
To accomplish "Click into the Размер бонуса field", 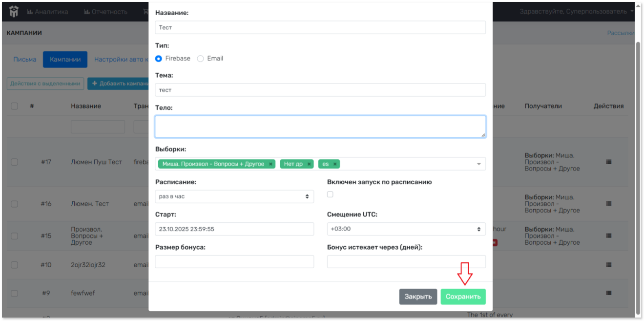I will click(x=234, y=262).
